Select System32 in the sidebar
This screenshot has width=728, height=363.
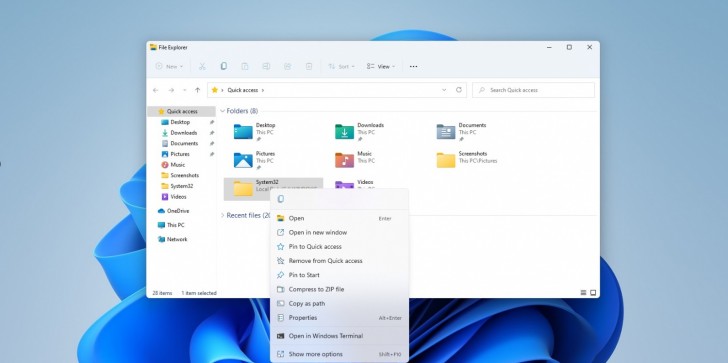pyautogui.click(x=182, y=186)
